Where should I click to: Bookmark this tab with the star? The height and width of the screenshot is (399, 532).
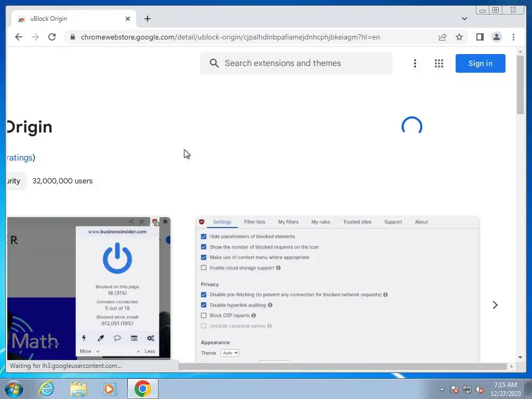tap(459, 37)
